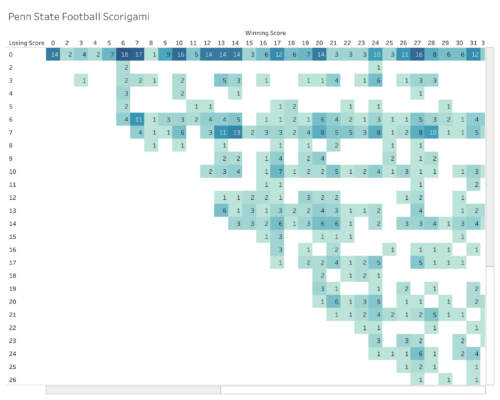This screenshot has height=400, width=500.
Task: Select the 17 cell at winning 7, losing 0
Action: pos(137,54)
